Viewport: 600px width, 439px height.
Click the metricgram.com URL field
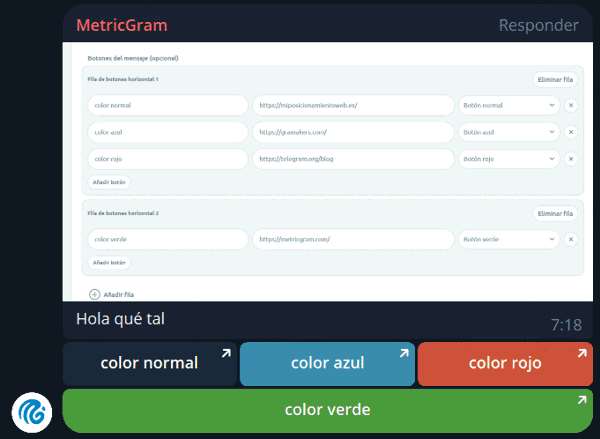pyautogui.click(x=353, y=239)
